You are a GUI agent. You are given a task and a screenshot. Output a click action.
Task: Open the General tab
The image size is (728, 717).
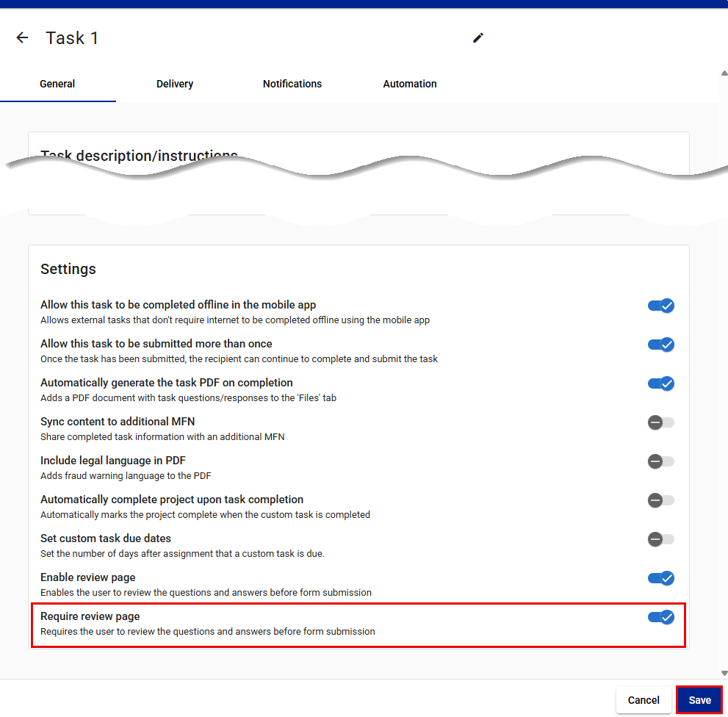[x=57, y=84]
